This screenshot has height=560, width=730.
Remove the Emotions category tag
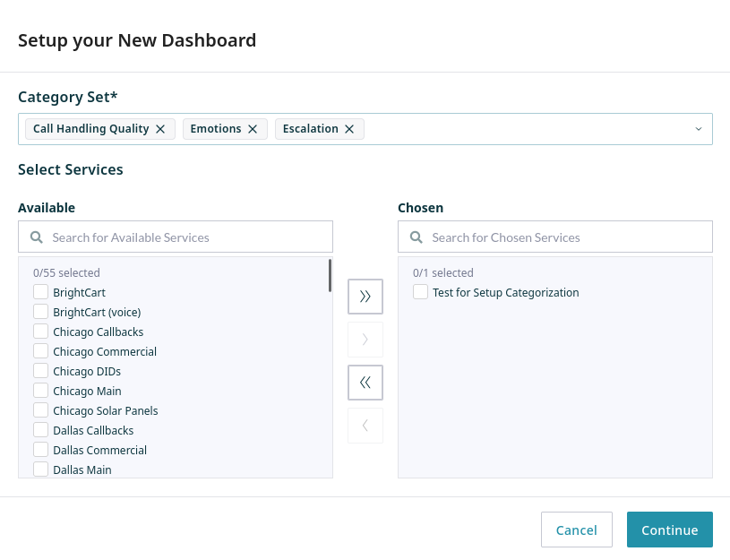pos(253,129)
